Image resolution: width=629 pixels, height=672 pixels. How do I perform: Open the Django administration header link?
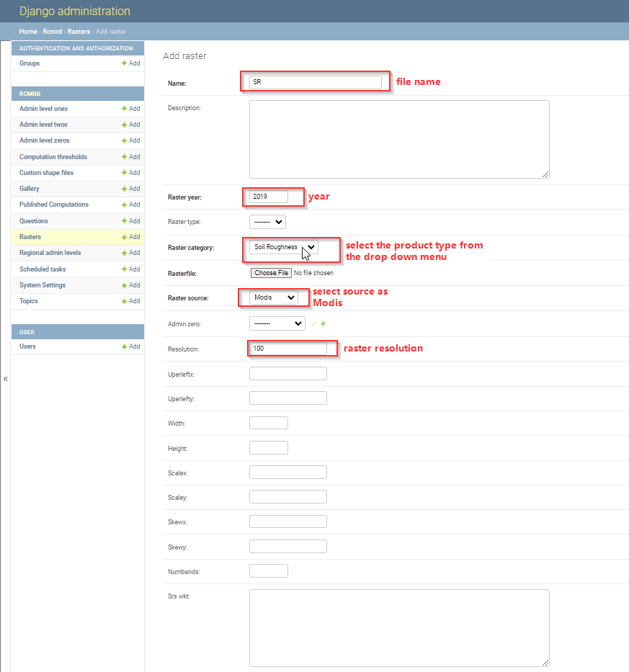tap(75, 11)
